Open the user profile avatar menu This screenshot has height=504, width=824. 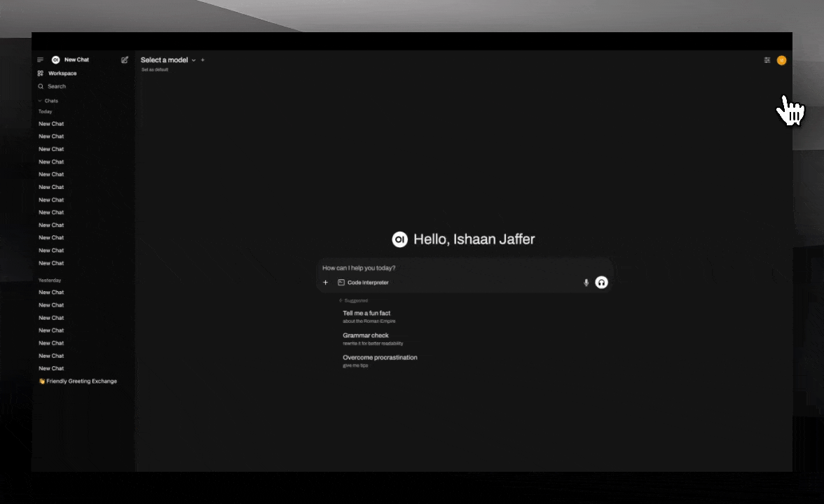[x=781, y=60]
